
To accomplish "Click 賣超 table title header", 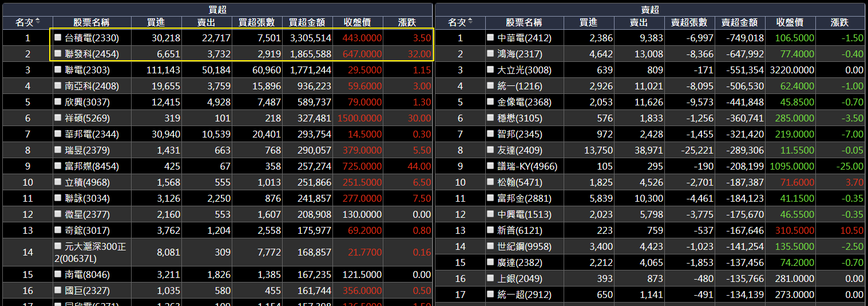I will pos(650,10).
